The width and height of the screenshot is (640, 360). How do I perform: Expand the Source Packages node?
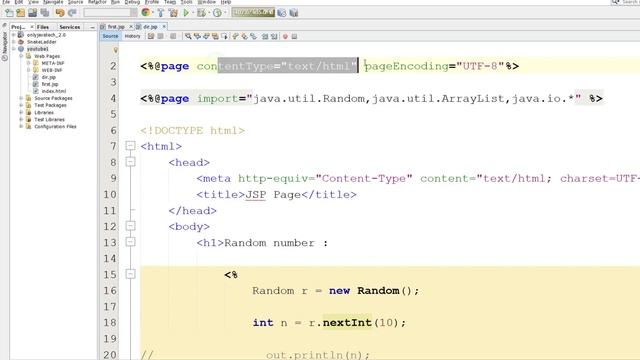[x=21, y=98]
